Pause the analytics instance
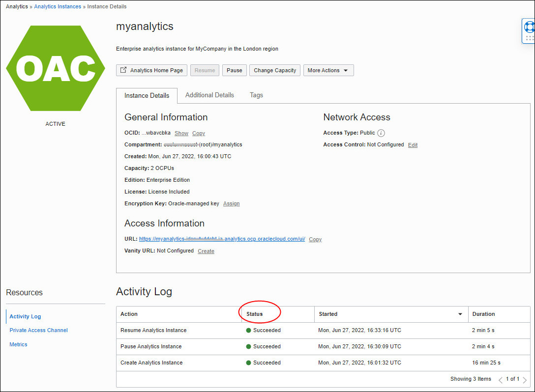 click(234, 70)
